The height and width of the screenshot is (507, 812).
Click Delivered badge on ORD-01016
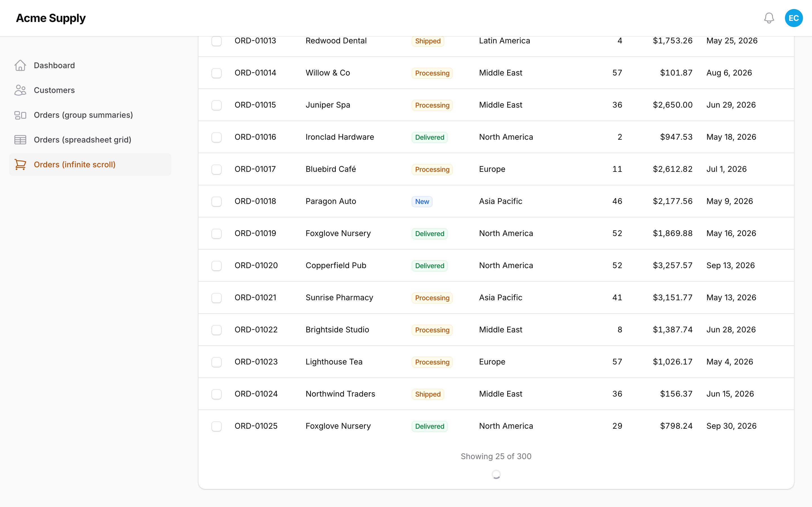[x=429, y=137]
